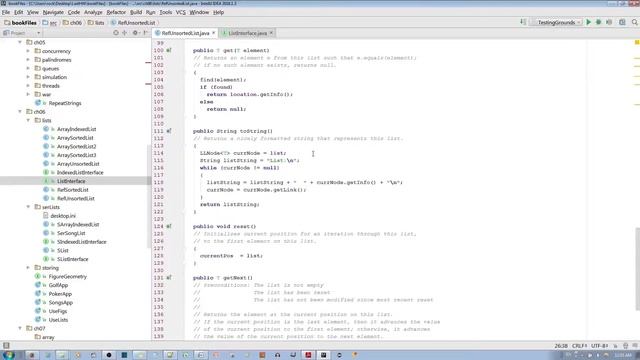Open the Analyze menu

(x=93, y=12)
